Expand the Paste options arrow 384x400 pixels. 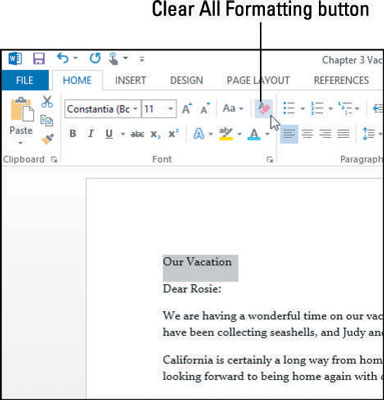point(21,143)
